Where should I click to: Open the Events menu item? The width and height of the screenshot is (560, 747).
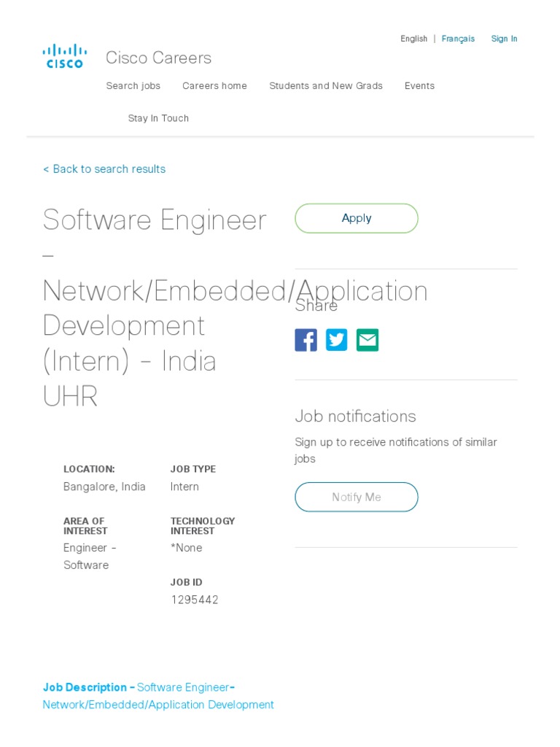pos(419,86)
